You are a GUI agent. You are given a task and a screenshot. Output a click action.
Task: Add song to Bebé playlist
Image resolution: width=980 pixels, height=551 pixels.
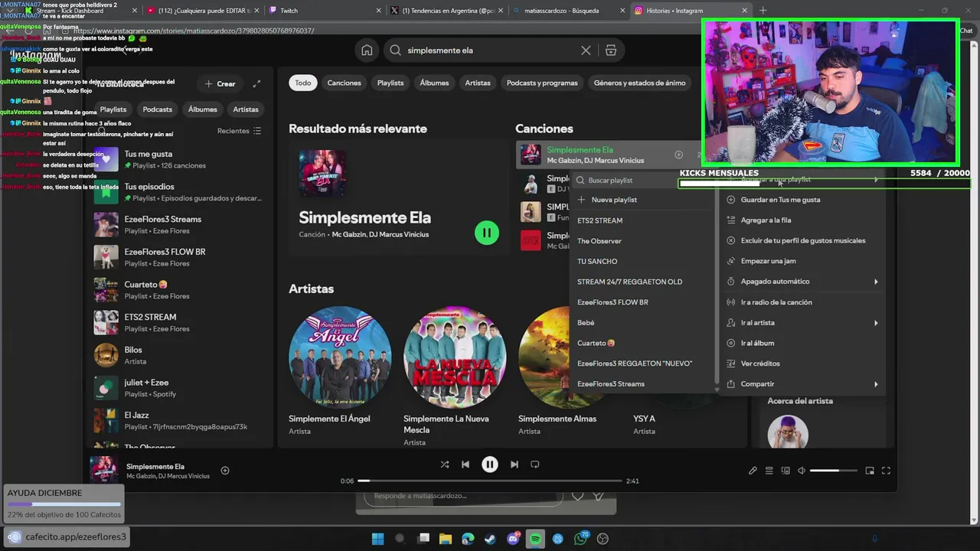642,323
